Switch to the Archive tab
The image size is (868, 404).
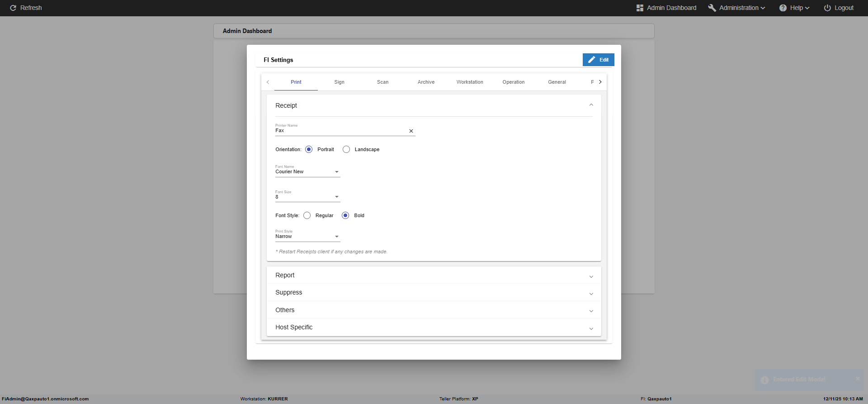pyautogui.click(x=426, y=82)
